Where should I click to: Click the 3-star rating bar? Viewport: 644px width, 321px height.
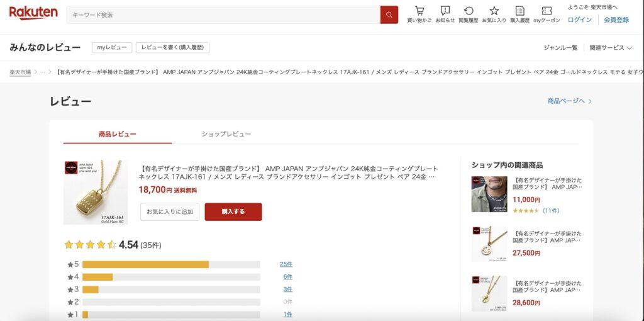point(171,290)
